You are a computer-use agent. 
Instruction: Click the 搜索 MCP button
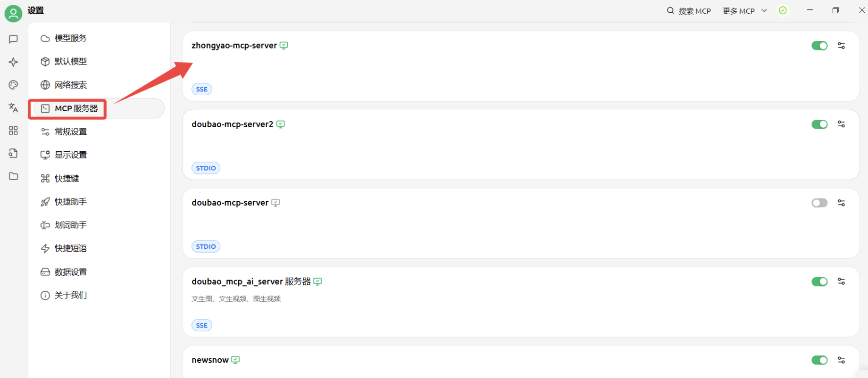point(689,11)
